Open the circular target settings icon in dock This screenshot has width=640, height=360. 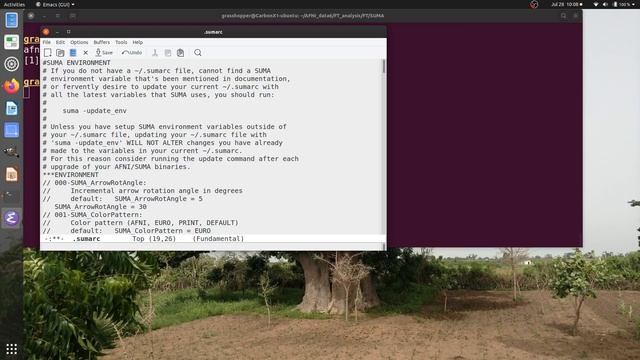(x=11, y=64)
